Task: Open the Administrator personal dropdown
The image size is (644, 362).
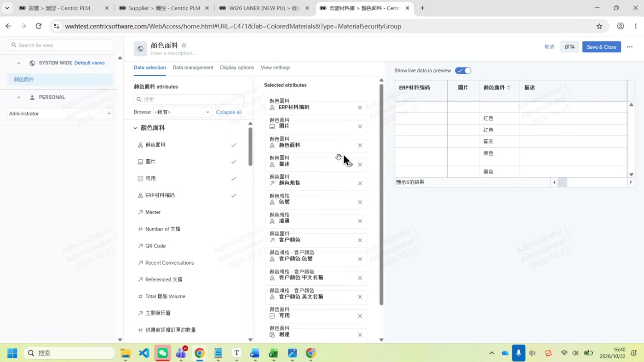Action: (60, 113)
